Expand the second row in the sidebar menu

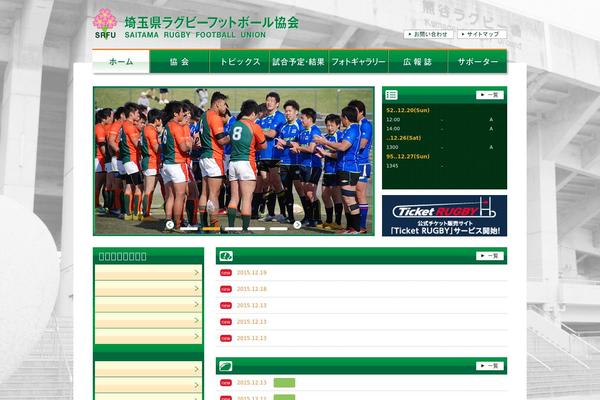148,289
